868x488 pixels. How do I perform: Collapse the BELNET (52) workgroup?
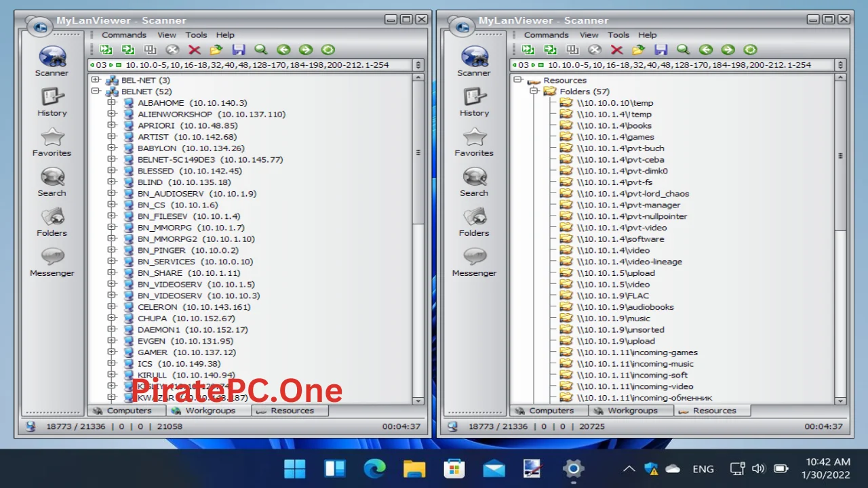coord(96,91)
